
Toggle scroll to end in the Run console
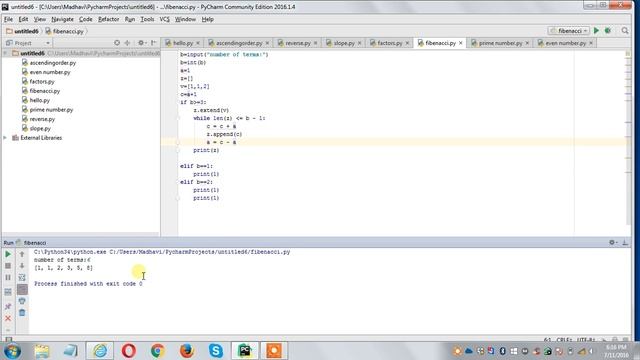22,289
